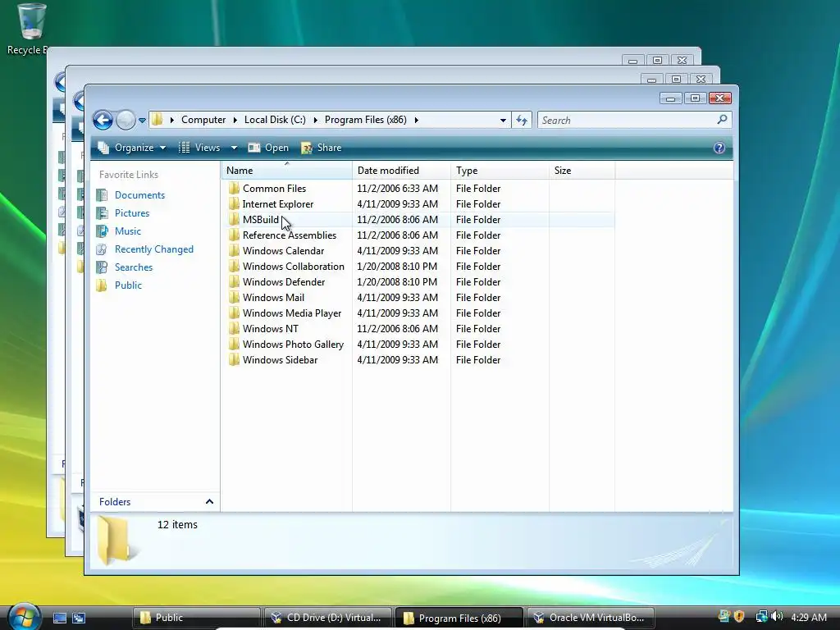Sort by the Name column header
This screenshot has height=630, width=840.
point(286,171)
